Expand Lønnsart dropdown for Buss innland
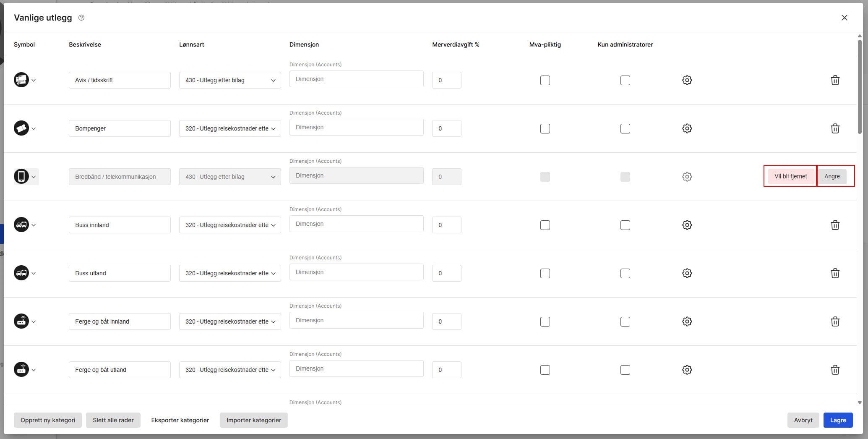Screen dimensions: 868x439 coord(230,225)
